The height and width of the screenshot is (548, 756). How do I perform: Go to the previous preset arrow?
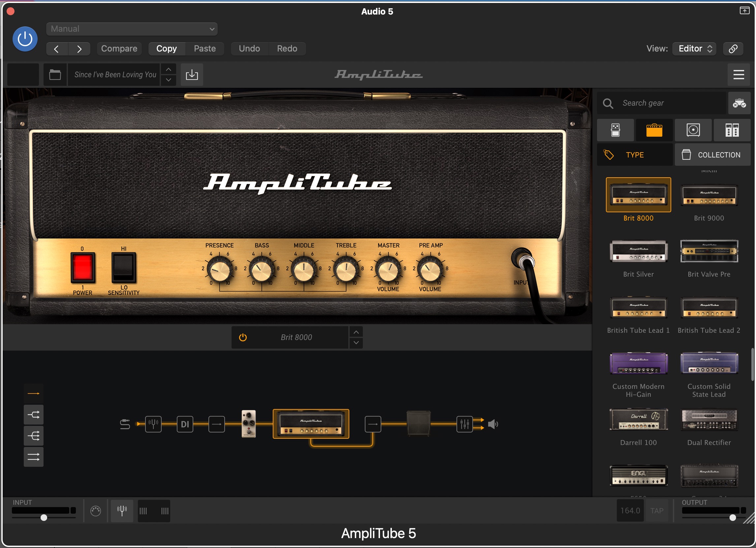(57, 49)
